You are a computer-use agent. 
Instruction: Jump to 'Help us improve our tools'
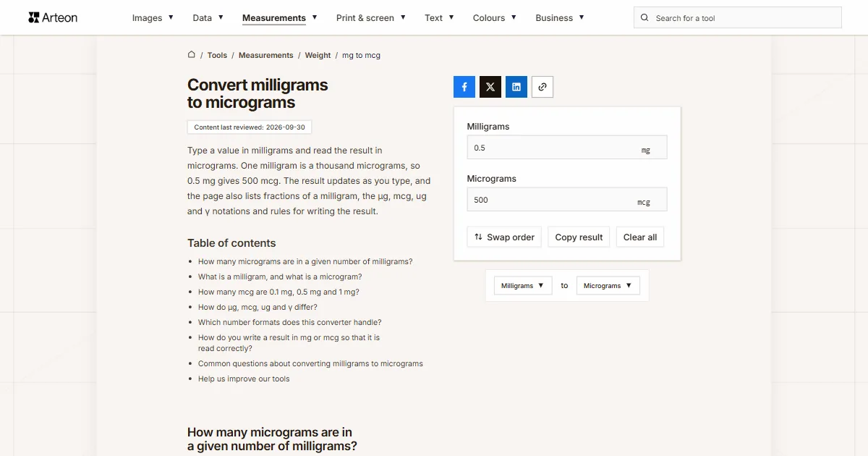point(244,379)
